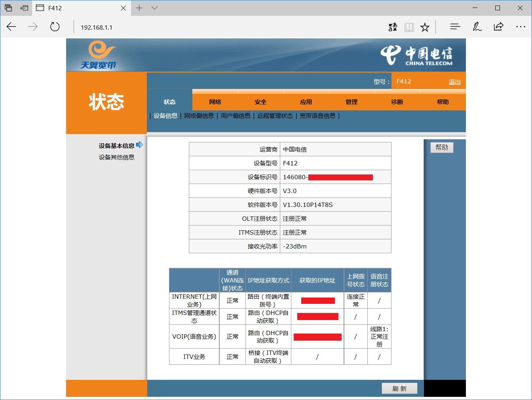Click the Share icon in the toolbar

(498, 27)
